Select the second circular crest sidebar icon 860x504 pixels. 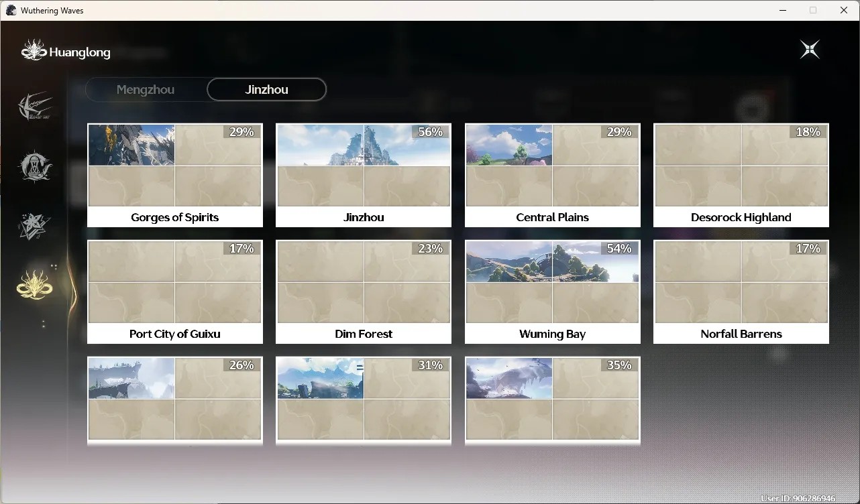click(35, 166)
